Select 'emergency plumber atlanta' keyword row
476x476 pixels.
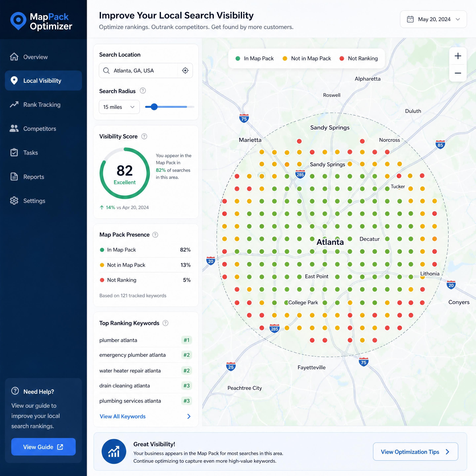[146, 355]
